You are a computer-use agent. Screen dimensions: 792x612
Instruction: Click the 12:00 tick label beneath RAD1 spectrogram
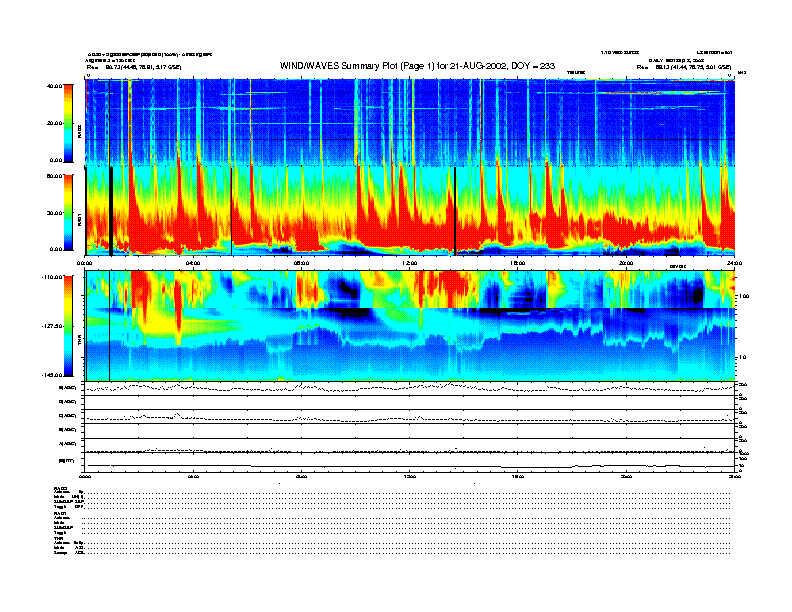pos(410,263)
